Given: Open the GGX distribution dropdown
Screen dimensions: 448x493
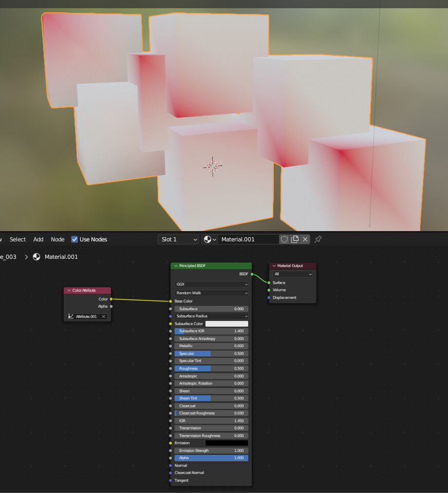Looking at the screenshot, I should click(211, 284).
